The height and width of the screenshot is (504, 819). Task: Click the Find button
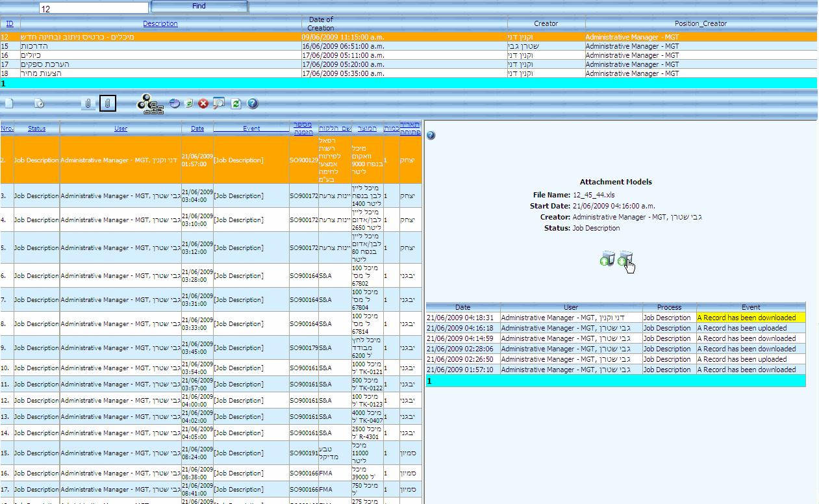[x=199, y=6]
